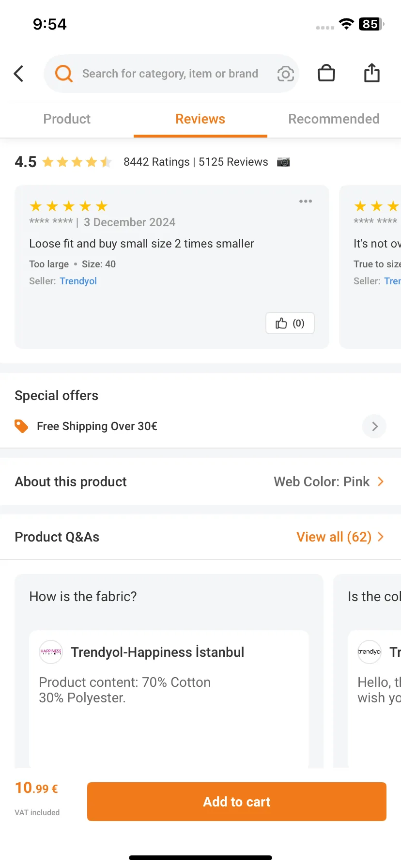Tap 'Trendyol-Happiness İstanbul' seller name
Viewport: 401px width, 868px height.
(x=157, y=652)
